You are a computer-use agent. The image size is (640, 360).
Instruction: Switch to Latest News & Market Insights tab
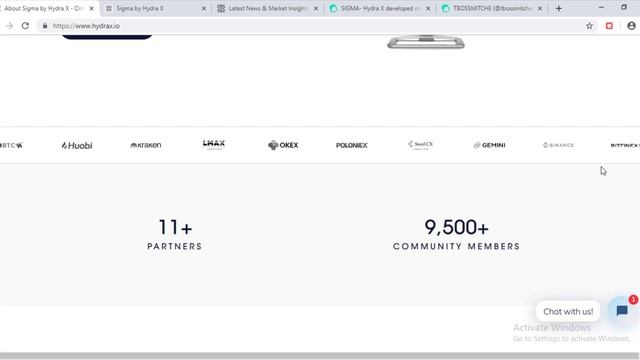click(267, 8)
